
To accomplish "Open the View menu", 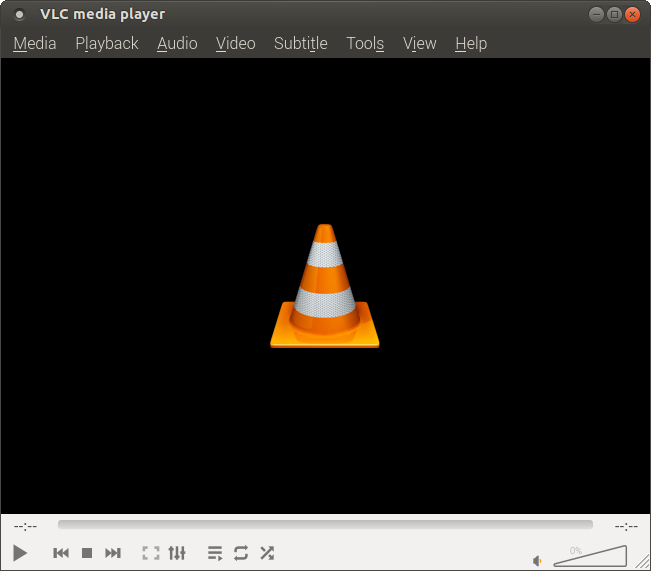I will tap(419, 44).
